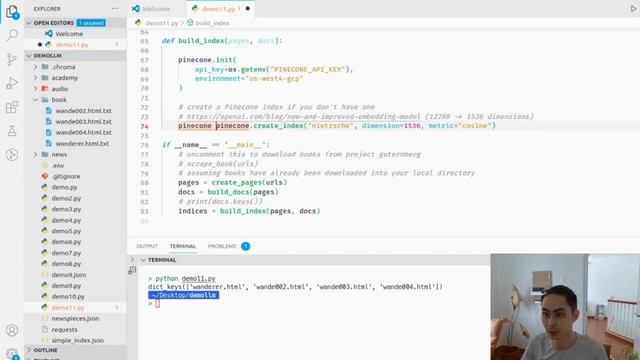640x360 pixels.
Task: Open demo3.py in explorer
Action: [x=66, y=209]
